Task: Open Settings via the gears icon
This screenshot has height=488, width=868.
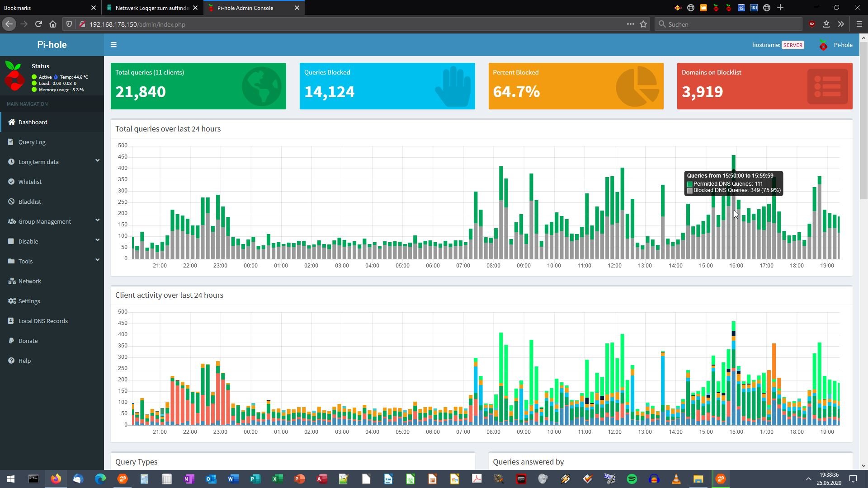Action: point(12,301)
